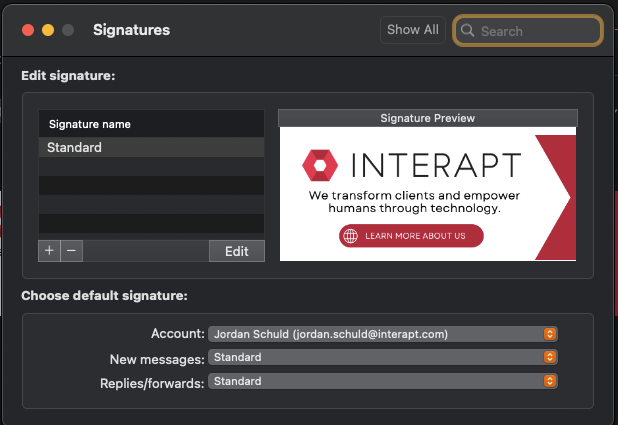
Task: Open the Replies/forwards signature dropdown
Action: [x=382, y=381]
